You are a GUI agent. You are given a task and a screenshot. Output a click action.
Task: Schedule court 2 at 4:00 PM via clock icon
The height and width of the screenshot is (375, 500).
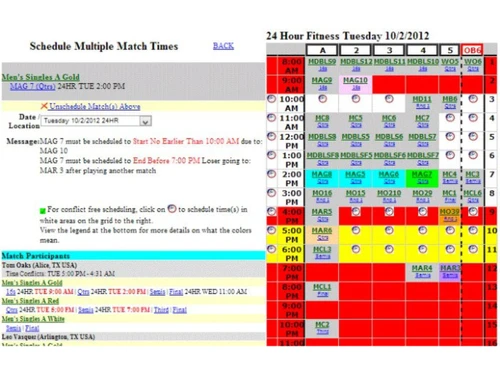click(x=356, y=211)
